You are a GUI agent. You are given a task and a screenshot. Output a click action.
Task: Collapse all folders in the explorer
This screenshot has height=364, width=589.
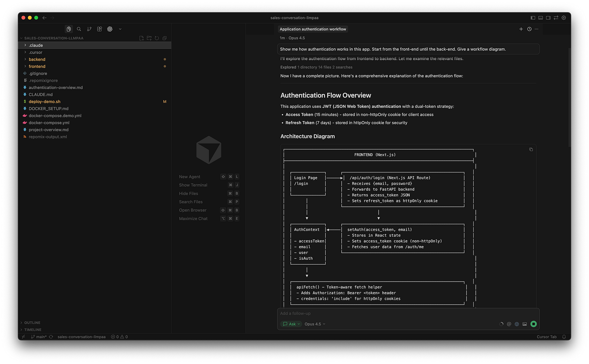[x=164, y=38]
